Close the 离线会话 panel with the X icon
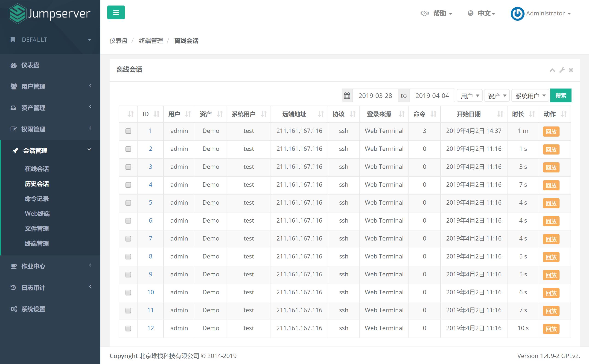Viewport: 589px width, 364px height. (x=571, y=70)
